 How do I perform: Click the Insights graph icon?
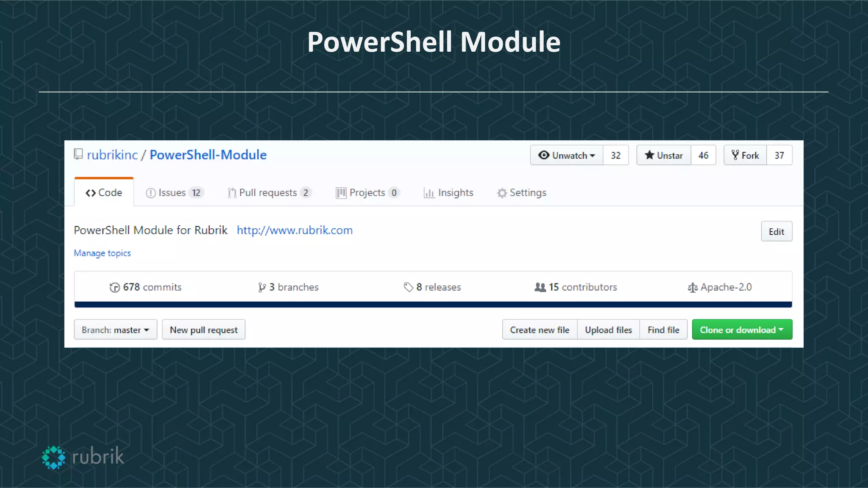click(x=429, y=193)
